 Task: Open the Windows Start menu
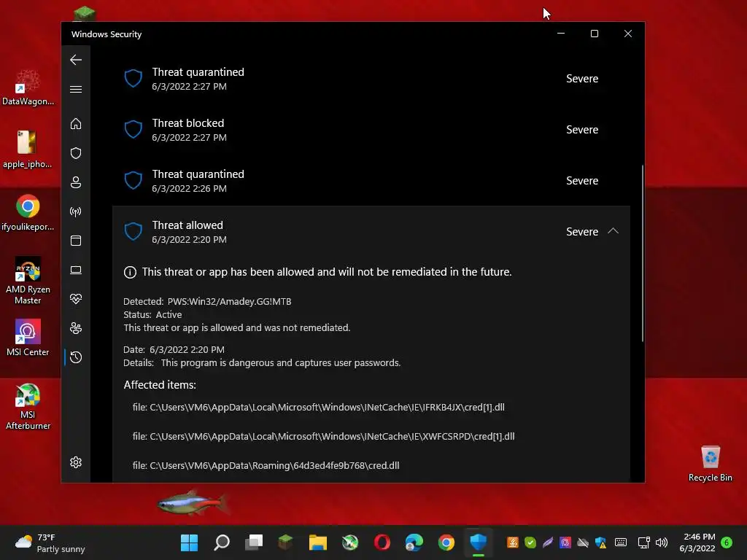189,542
